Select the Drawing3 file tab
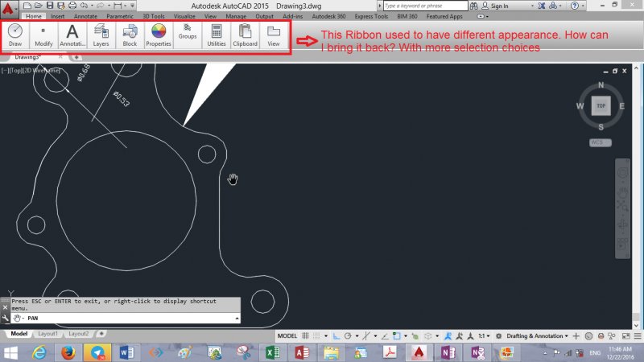This screenshot has height=362, width=644. [x=28, y=57]
